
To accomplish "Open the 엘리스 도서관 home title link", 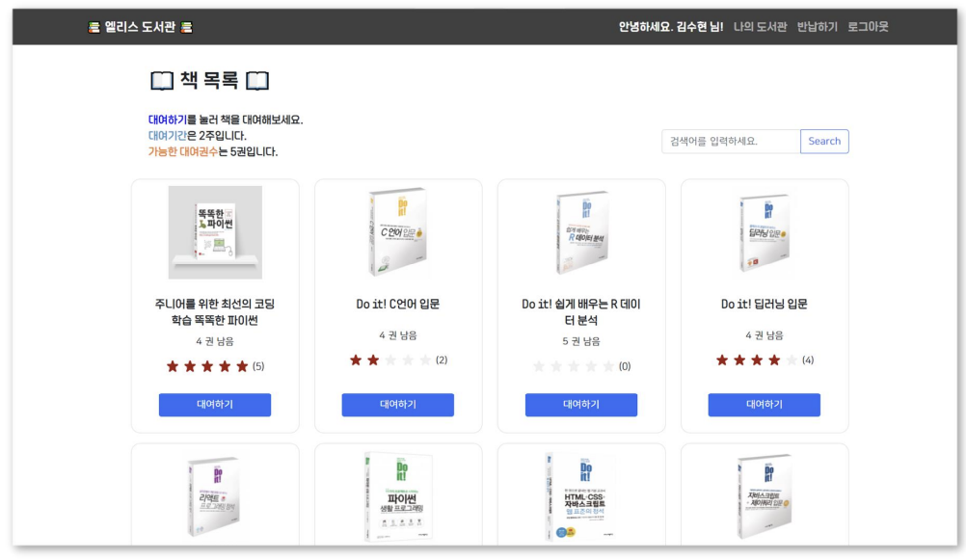I will click(x=140, y=27).
